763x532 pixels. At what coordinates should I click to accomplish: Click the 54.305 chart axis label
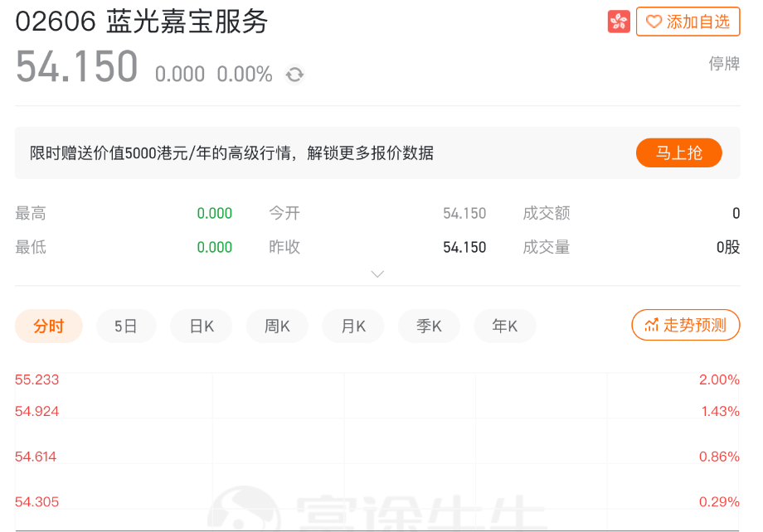pos(37,501)
